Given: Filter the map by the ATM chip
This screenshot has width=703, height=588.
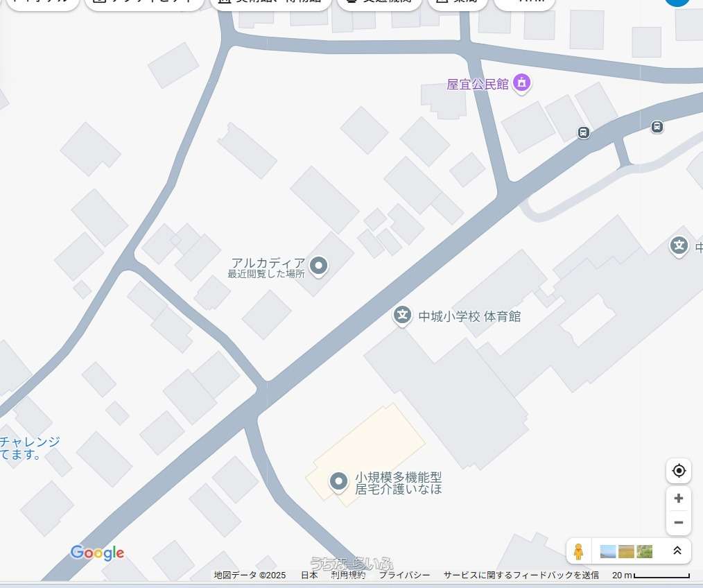Looking at the screenshot, I should pos(524,3).
